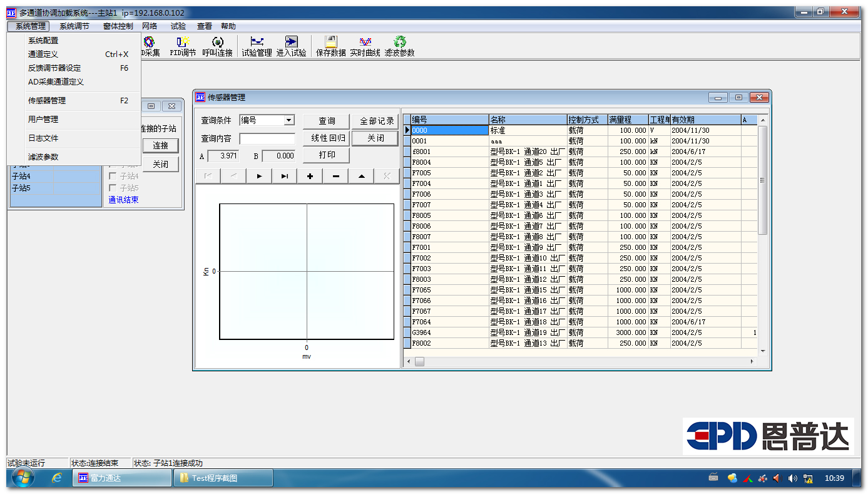
Task: Switch to Test程序截图 taskbar item
Action: pos(223,478)
